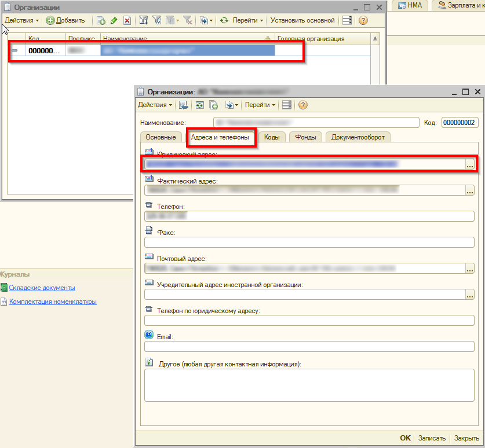Viewport: 485px width, 448px height.
Task: Click the list settings icon in the form toolbar
Action: [286, 105]
